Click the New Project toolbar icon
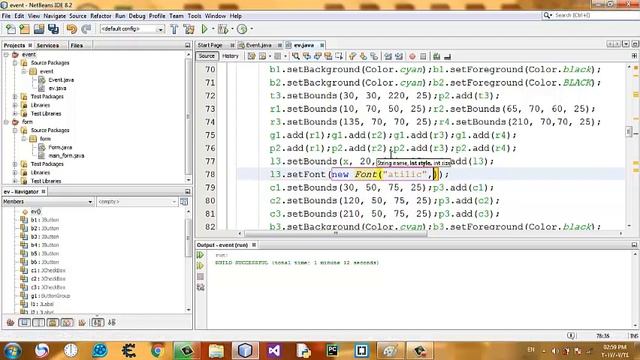Screen dimensions: 640x360 [x=24, y=29]
